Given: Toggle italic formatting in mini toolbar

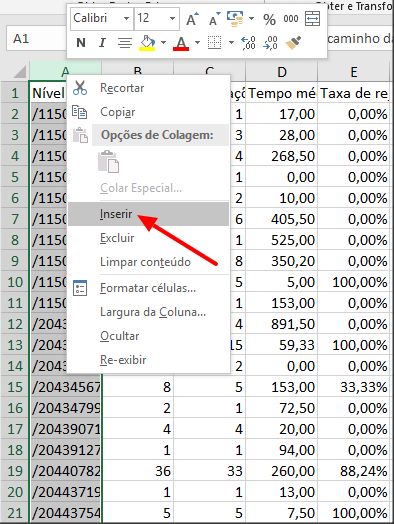Looking at the screenshot, I should point(102,43).
